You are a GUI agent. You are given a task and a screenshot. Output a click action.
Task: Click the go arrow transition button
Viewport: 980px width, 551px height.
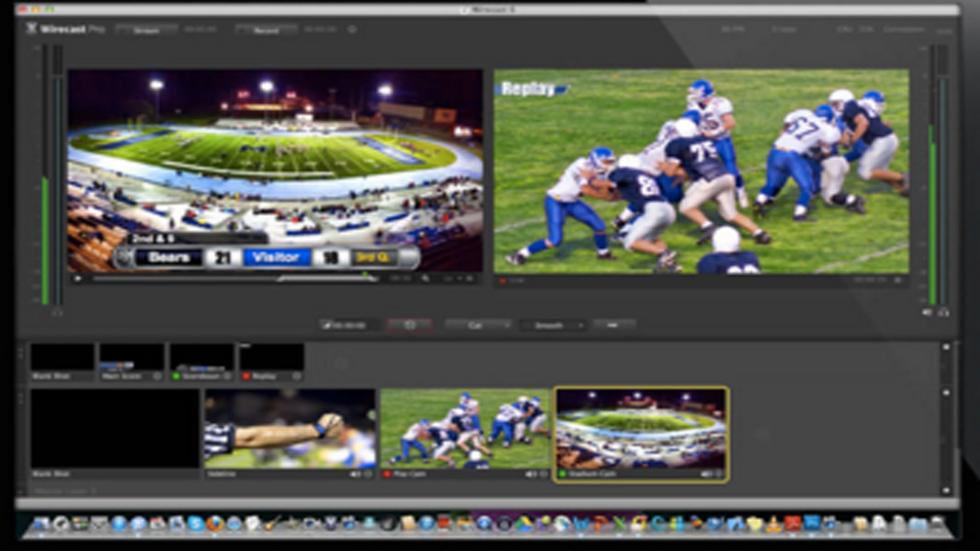pos(614,325)
